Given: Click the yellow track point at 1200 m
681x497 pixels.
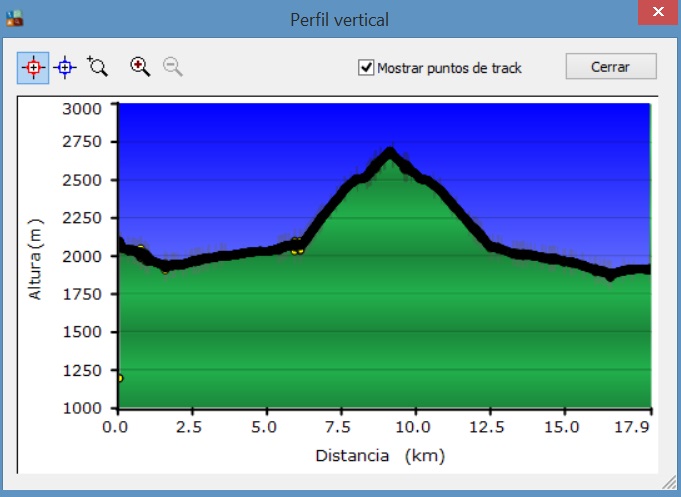Looking at the screenshot, I should click(119, 378).
